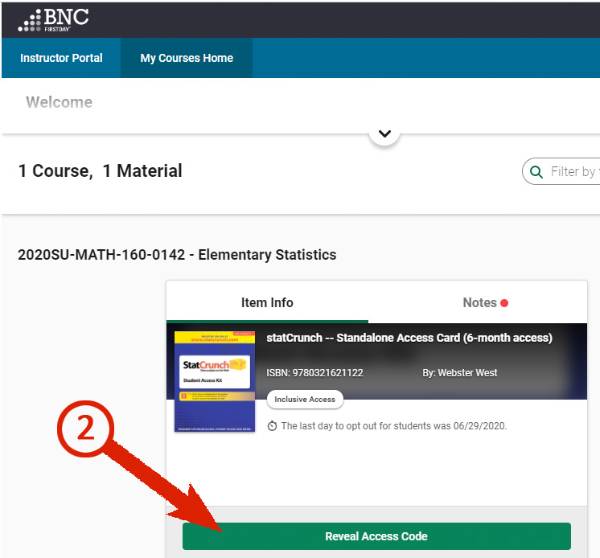Click the 1 Course, 1 Material heading
The height and width of the screenshot is (558, 600).
tap(100, 171)
